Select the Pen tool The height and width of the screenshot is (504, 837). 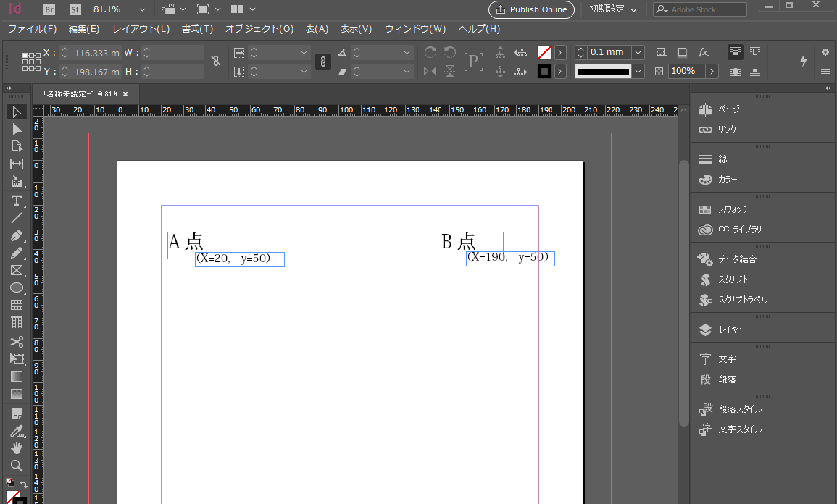point(17,236)
